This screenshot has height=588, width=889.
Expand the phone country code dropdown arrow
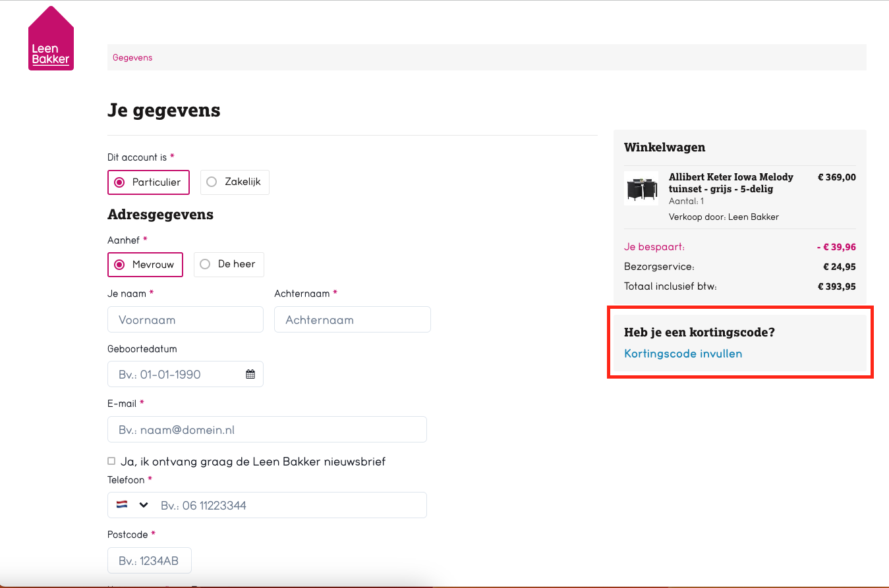click(144, 505)
